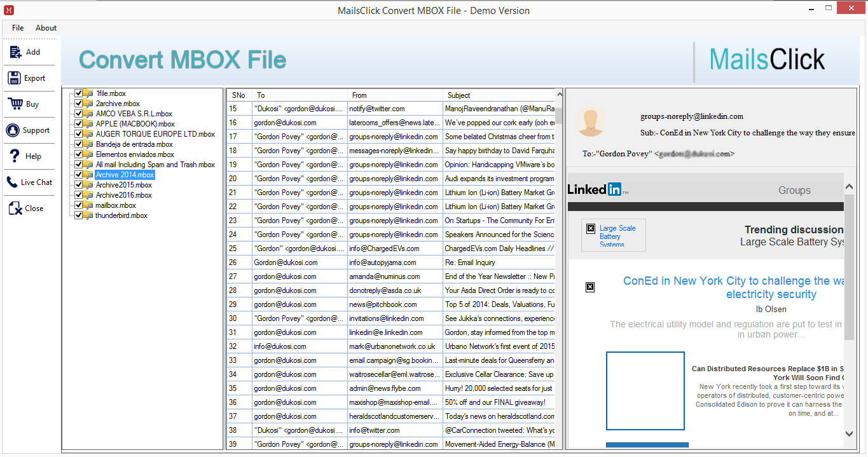Open the About menu
Viewport: 868px width, 457px height.
click(46, 28)
